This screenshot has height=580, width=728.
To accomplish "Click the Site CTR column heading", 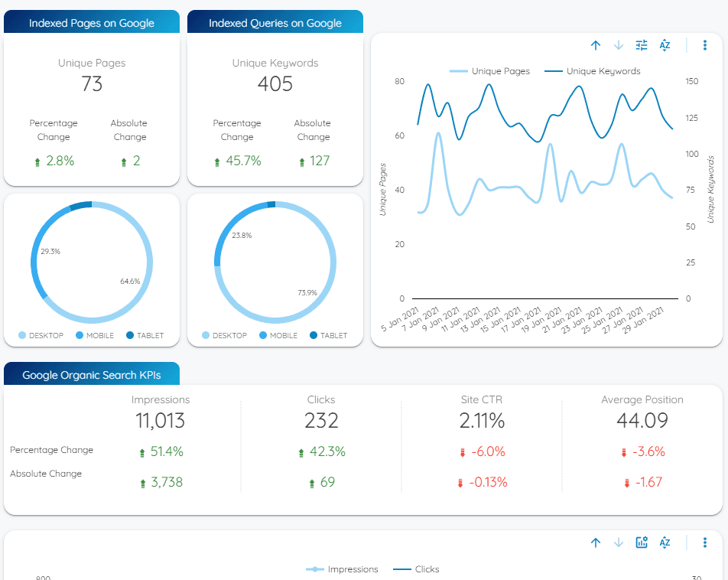I will (x=482, y=399).
